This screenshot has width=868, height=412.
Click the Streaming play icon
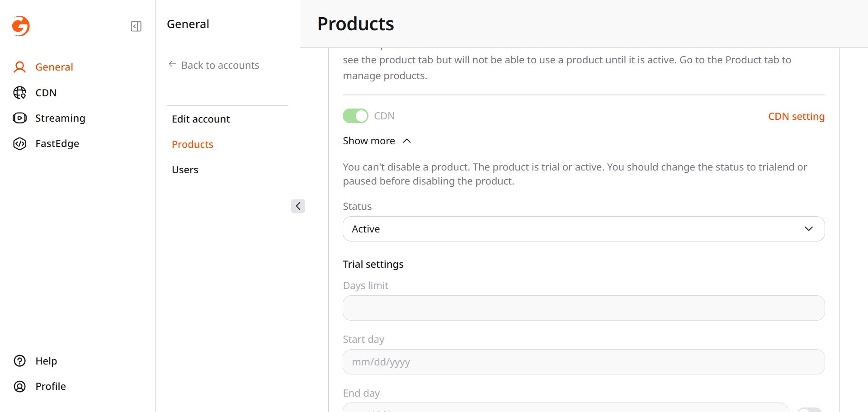point(19,118)
